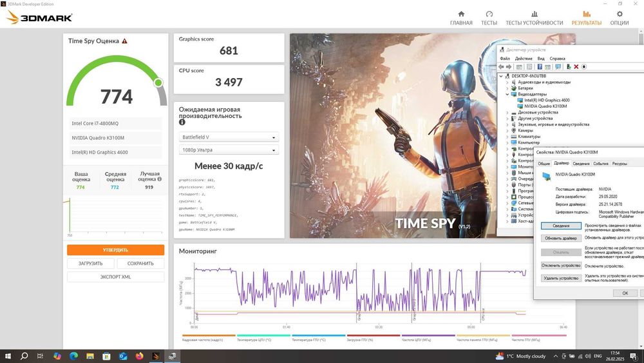Click the СОХРАНИТЬ button
This screenshot has width=644, height=363.
[140, 264]
